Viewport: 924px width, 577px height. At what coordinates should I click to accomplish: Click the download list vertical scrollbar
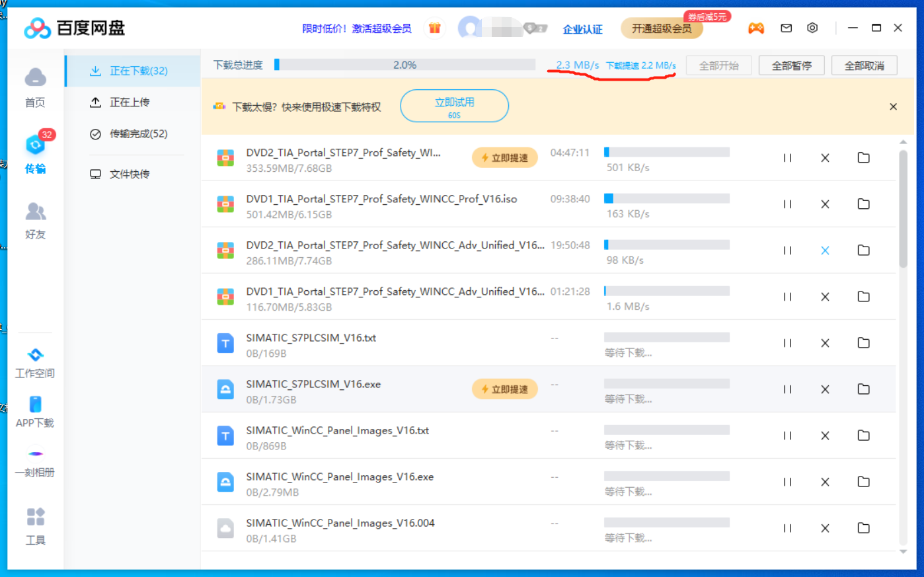coord(903,209)
